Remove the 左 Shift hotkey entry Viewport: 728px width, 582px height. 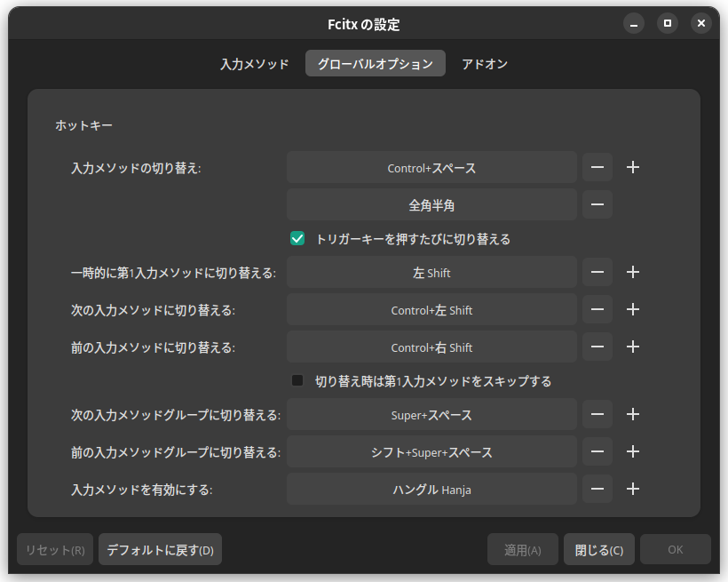597,272
